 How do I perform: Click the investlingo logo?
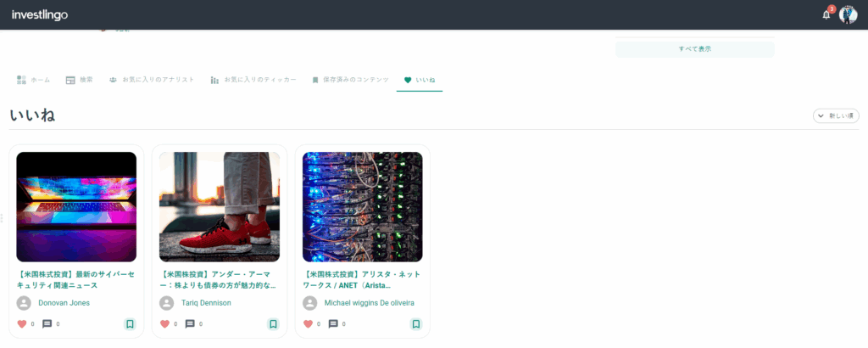(x=39, y=14)
